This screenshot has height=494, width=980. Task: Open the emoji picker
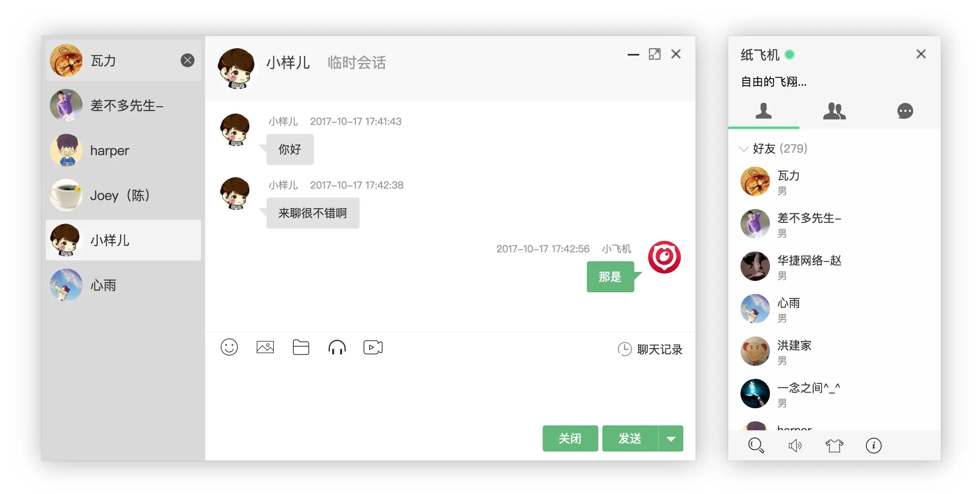[x=229, y=348]
